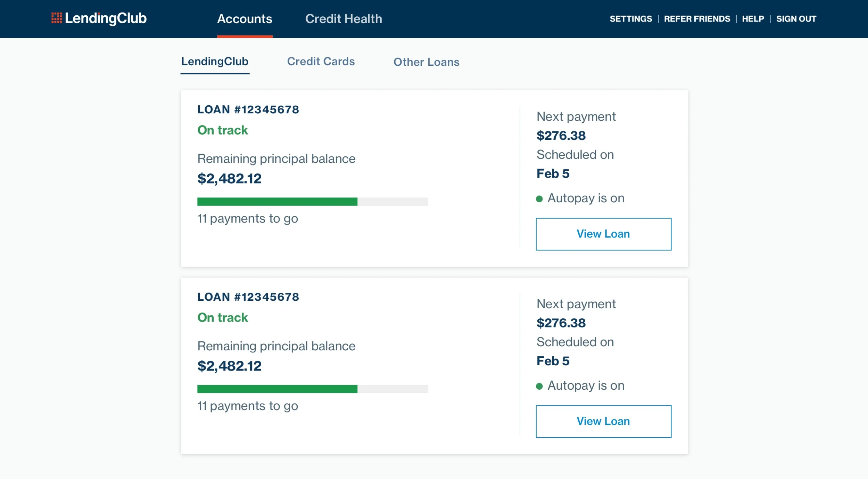Image resolution: width=868 pixels, height=479 pixels.
Task: Click the second loan number heading
Action: (x=248, y=297)
